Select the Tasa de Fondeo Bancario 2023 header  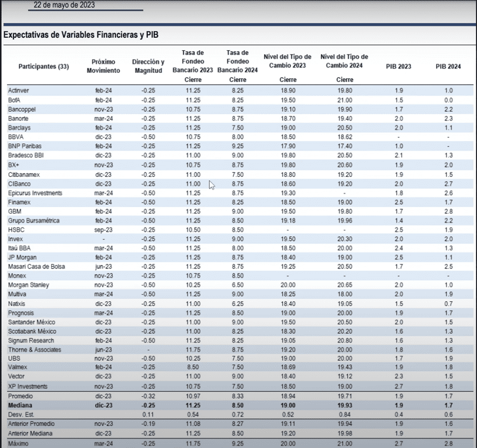[193, 66]
